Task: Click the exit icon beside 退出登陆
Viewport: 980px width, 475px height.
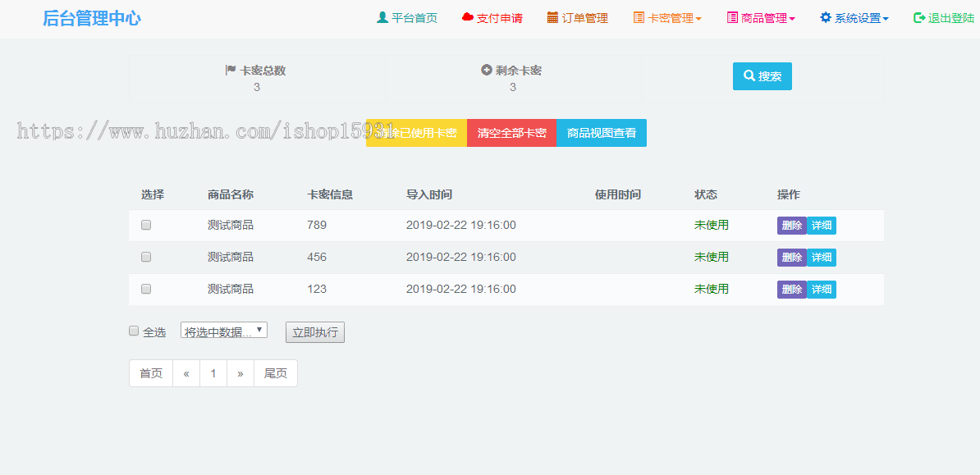Action: pos(919,18)
